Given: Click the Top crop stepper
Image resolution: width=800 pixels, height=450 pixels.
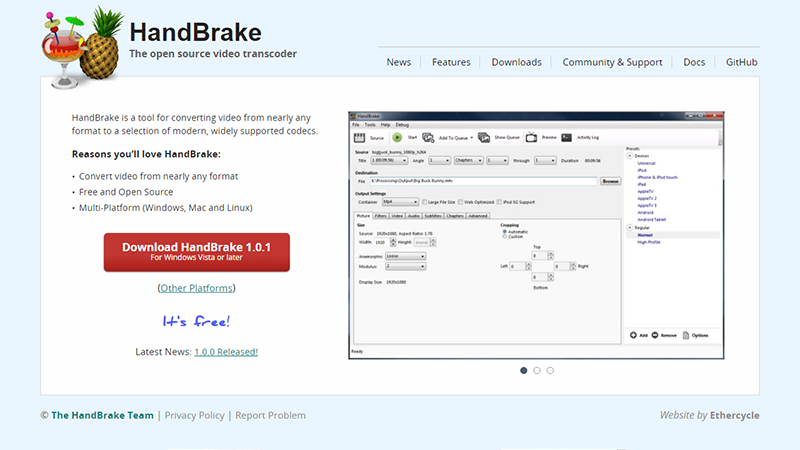Looking at the screenshot, I should pyautogui.click(x=551, y=256).
